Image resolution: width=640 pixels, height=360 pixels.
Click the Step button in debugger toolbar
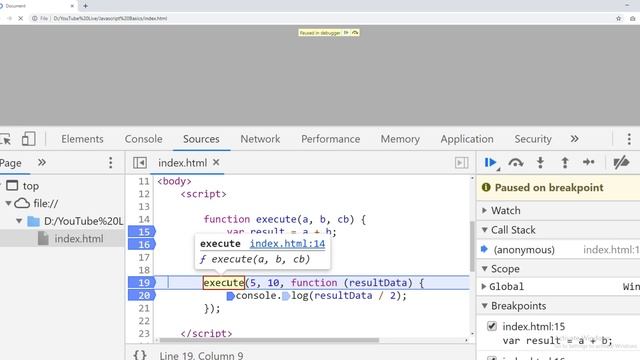point(589,162)
